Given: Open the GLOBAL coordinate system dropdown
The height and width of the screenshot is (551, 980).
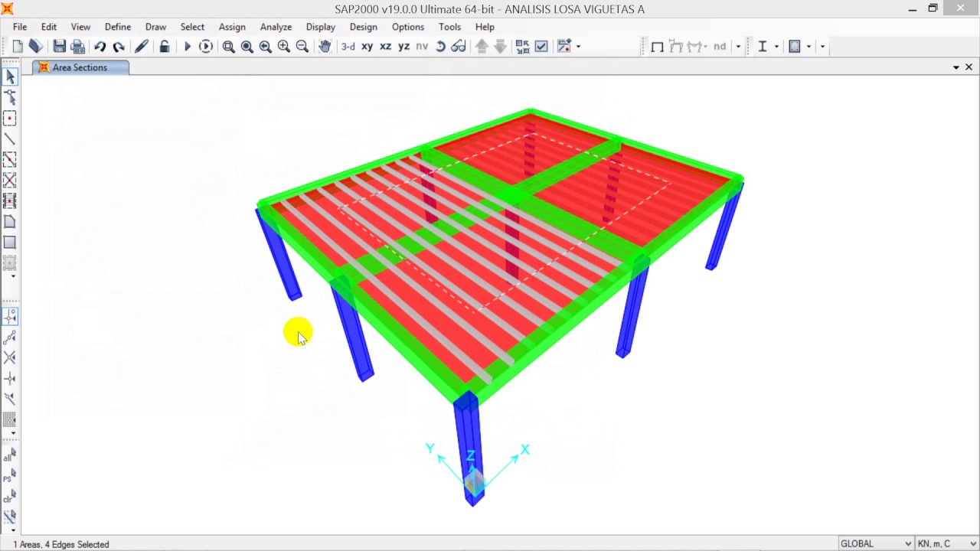Looking at the screenshot, I should click(876, 543).
